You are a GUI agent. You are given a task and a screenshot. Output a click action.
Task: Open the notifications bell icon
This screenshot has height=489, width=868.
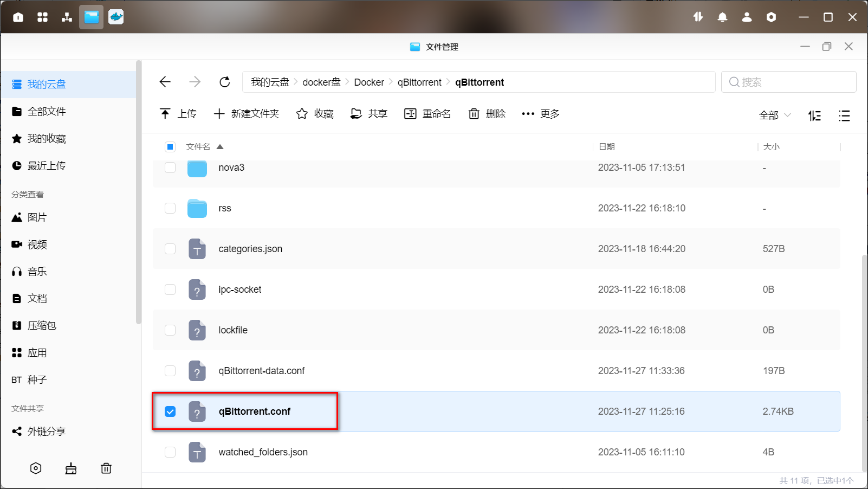coord(722,17)
